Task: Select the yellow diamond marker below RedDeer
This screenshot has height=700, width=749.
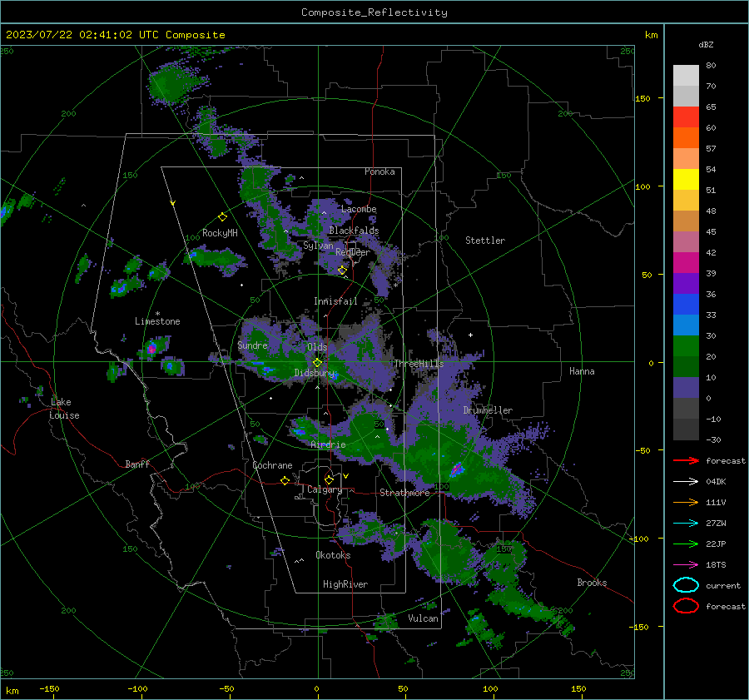Action: click(x=342, y=271)
